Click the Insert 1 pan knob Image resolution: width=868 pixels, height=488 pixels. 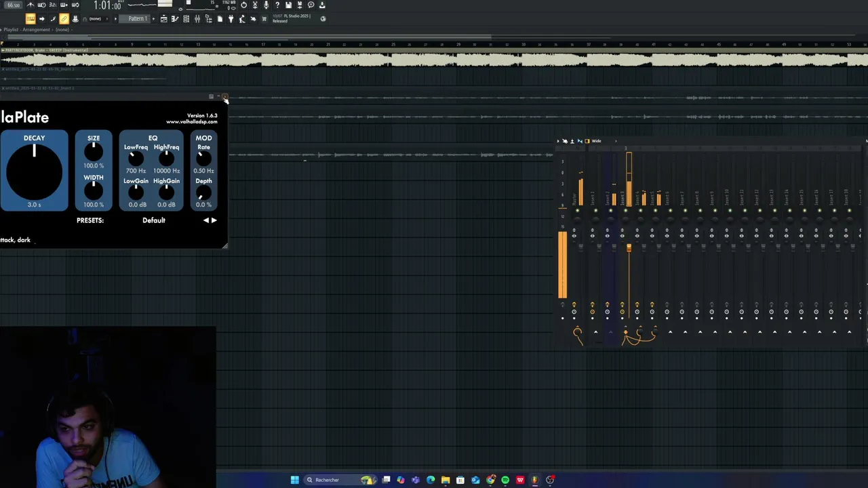coord(595,220)
